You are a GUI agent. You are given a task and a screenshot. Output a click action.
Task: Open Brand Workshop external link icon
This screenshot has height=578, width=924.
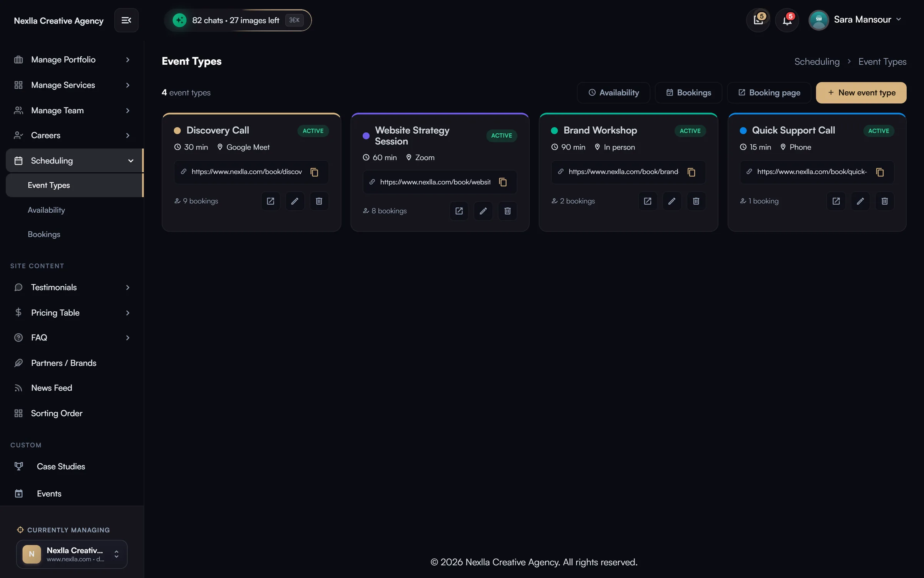pos(648,201)
